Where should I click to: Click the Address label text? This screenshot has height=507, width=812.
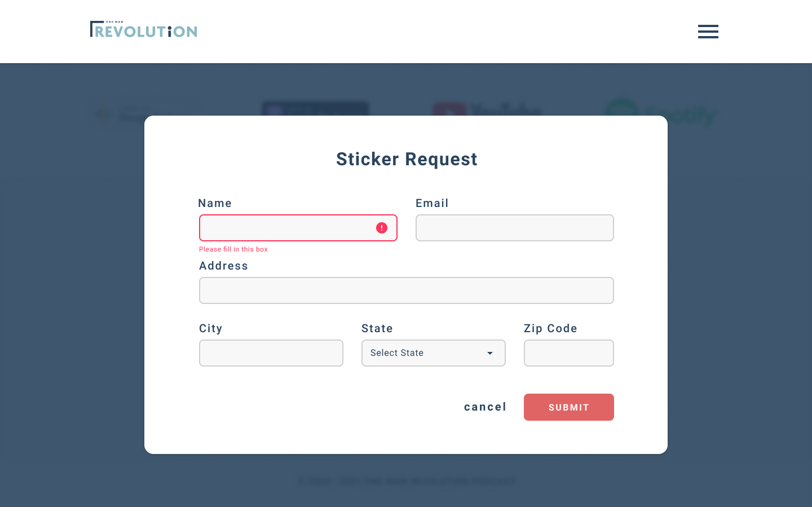223,266
